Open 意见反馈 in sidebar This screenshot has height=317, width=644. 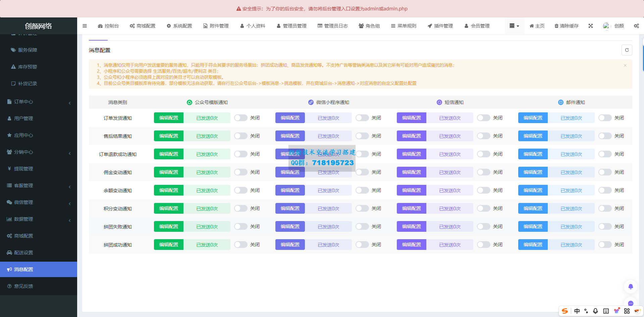pyautogui.click(x=39, y=286)
